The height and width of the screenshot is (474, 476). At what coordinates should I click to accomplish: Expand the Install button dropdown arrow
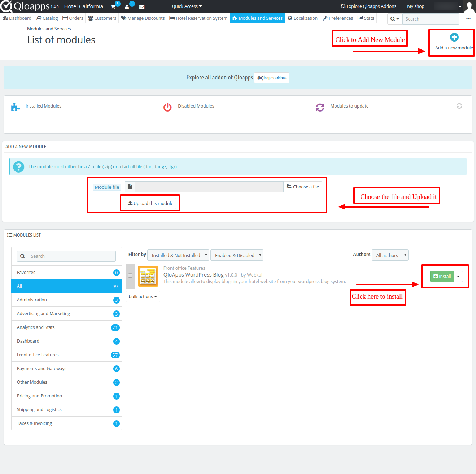pyautogui.click(x=458, y=277)
